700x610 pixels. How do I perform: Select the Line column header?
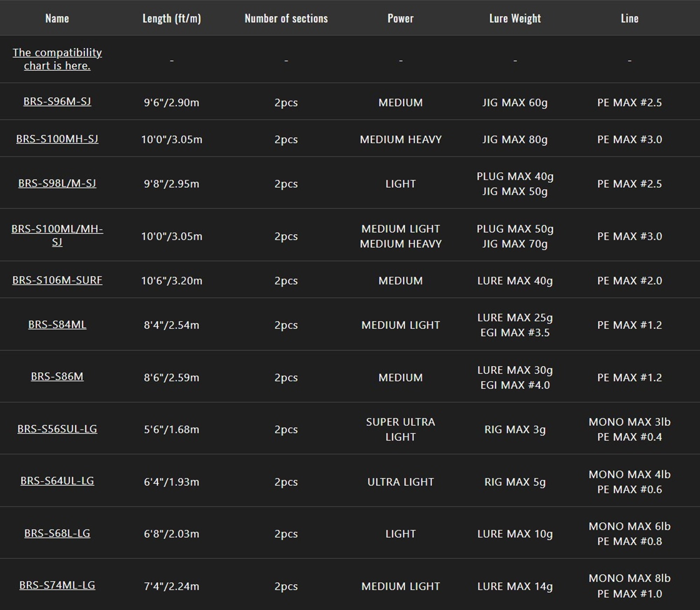tap(629, 18)
